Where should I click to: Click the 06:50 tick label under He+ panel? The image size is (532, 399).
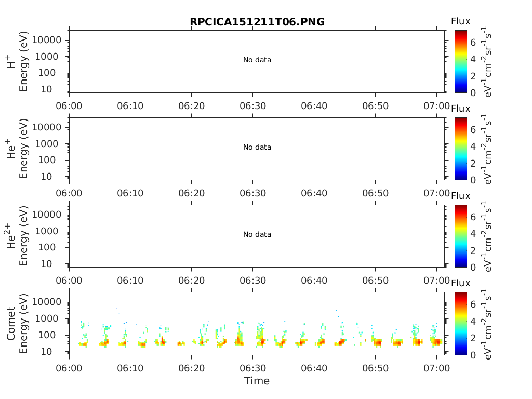click(x=375, y=193)
